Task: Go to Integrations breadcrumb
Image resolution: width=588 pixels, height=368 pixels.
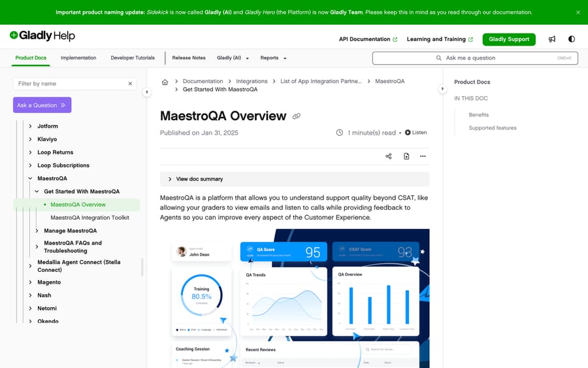Action: point(252,81)
